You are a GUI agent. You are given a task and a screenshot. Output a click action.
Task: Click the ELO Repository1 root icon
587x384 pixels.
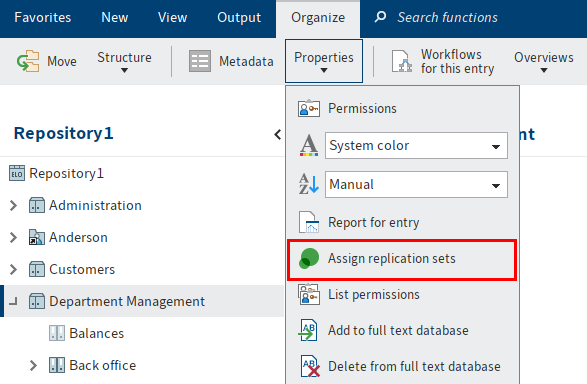pos(17,173)
